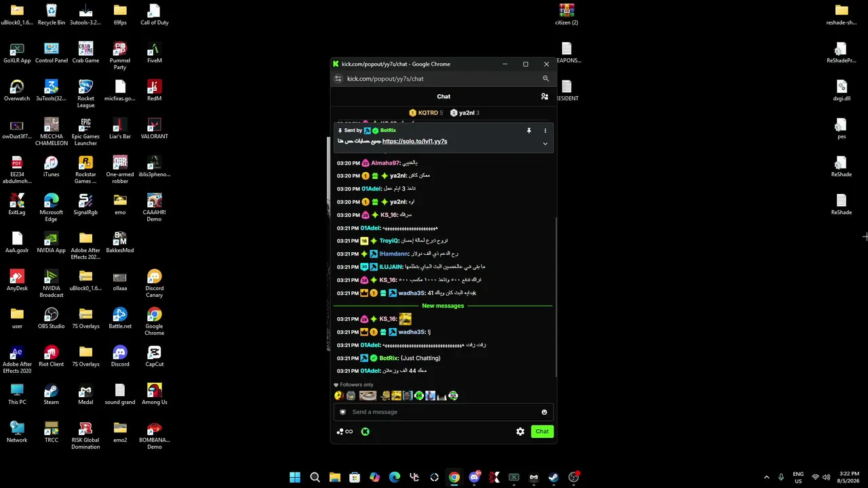The height and width of the screenshot is (488, 868).
Task: Select CapCut desktop icon
Action: click(155, 356)
